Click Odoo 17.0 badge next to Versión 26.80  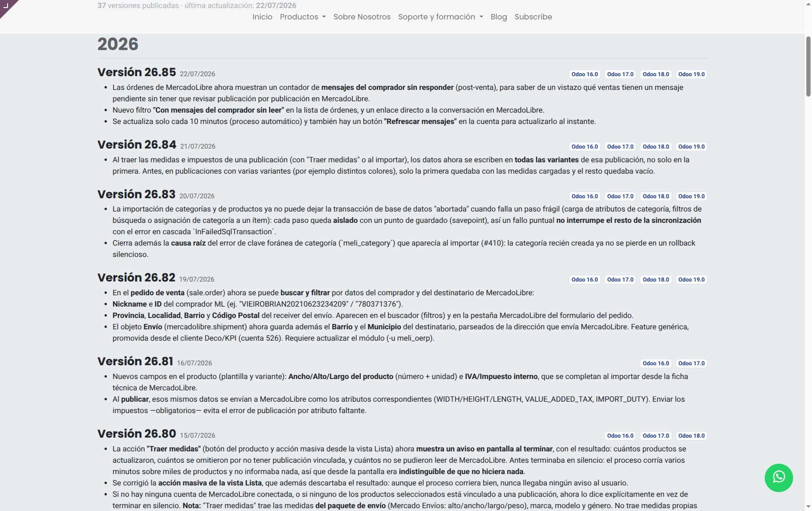pos(656,436)
